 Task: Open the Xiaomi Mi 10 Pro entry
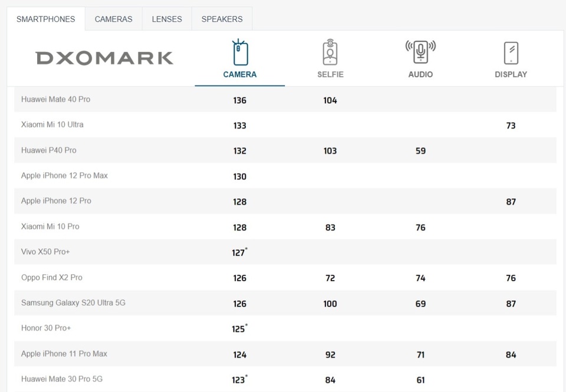(50, 226)
